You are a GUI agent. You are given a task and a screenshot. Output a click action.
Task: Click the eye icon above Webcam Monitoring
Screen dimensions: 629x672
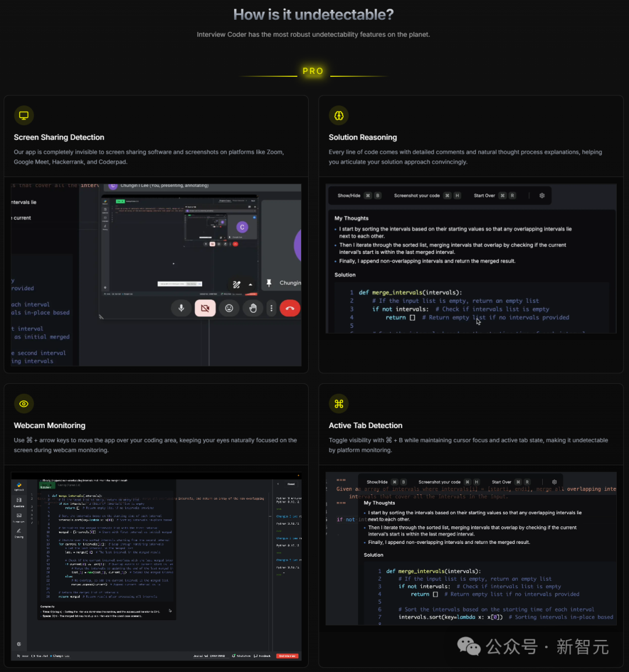23,404
